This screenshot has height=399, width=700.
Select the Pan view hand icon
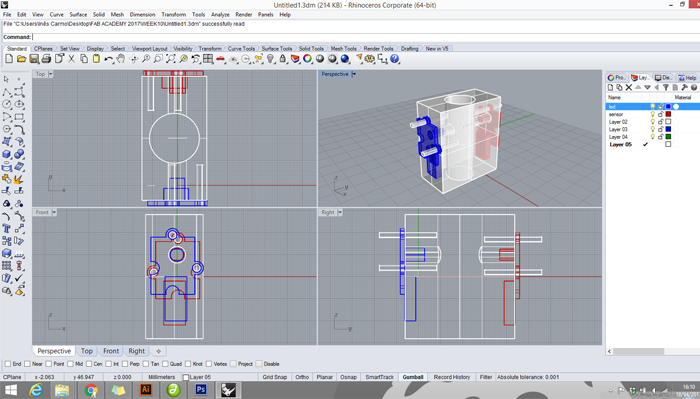coord(121,58)
